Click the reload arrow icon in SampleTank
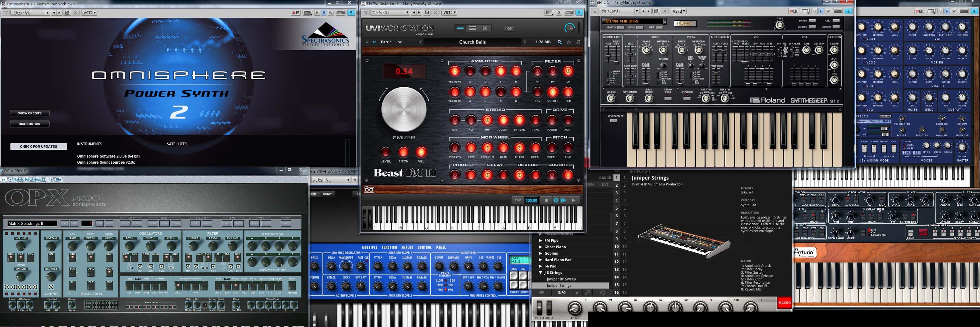Image resolution: width=980 pixels, height=327 pixels. coord(602,292)
